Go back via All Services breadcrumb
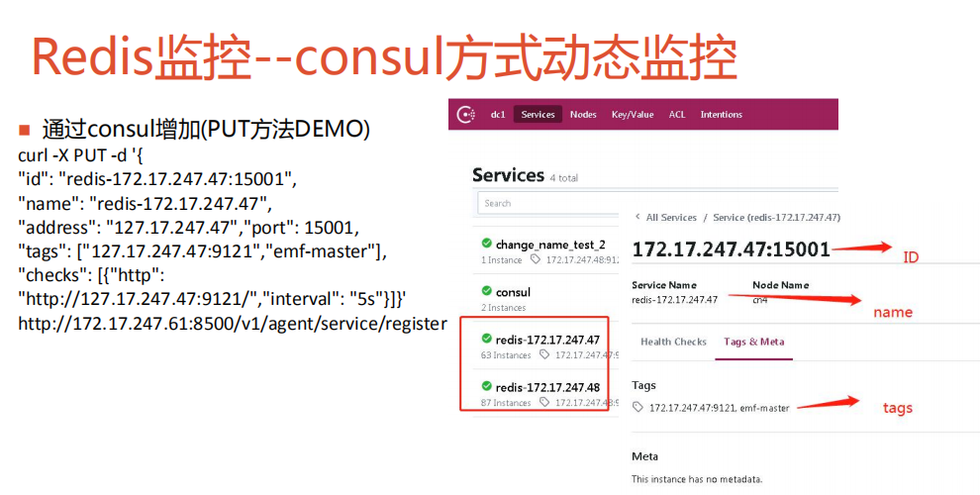 point(670,218)
